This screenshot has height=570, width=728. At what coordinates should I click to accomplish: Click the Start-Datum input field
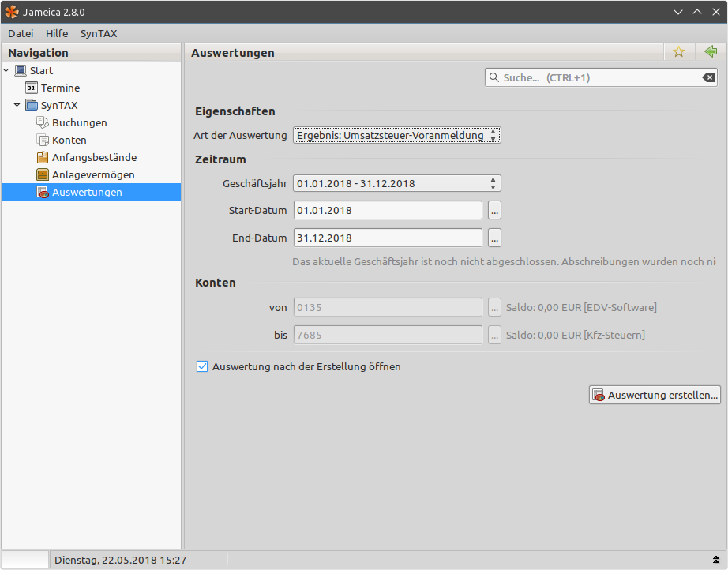pos(388,210)
